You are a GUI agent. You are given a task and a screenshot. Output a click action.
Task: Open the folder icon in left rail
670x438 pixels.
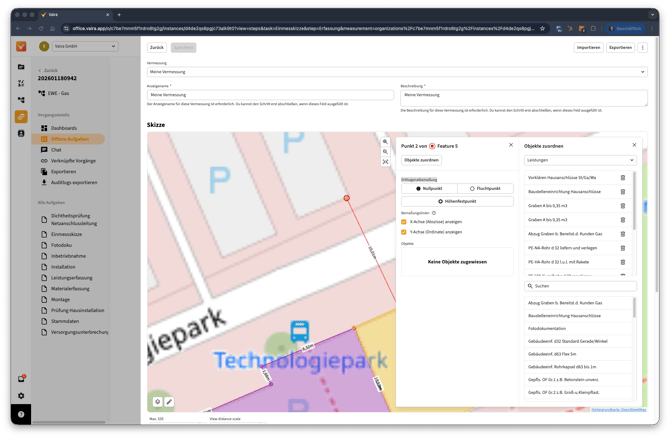(x=21, y=67)
